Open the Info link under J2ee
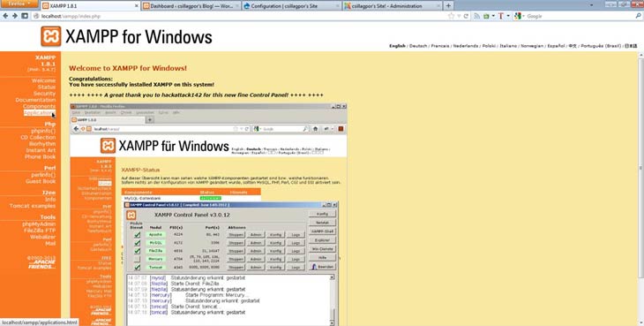Screen dimensions: 644x326 [x=50, y=200]
